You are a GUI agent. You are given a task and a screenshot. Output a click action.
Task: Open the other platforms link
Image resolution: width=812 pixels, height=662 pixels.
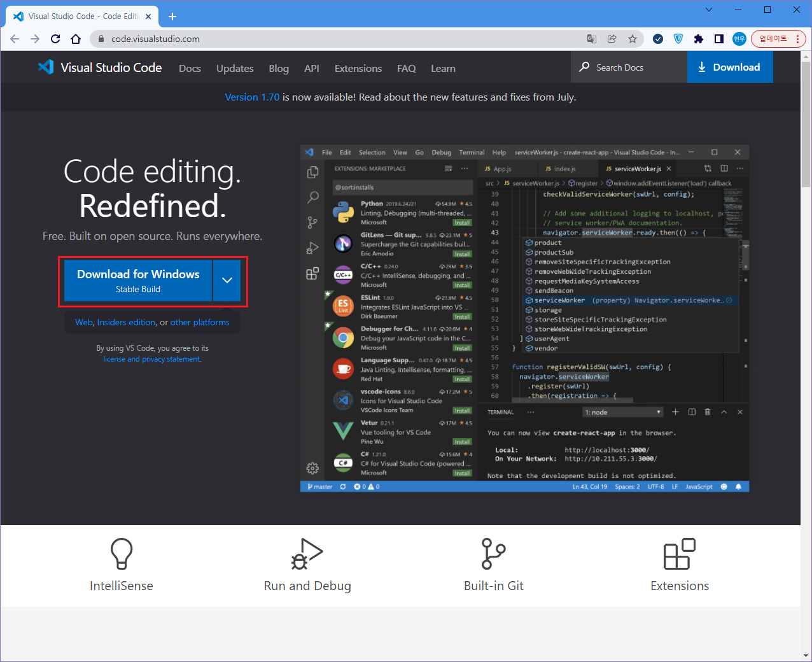point(200,323)
